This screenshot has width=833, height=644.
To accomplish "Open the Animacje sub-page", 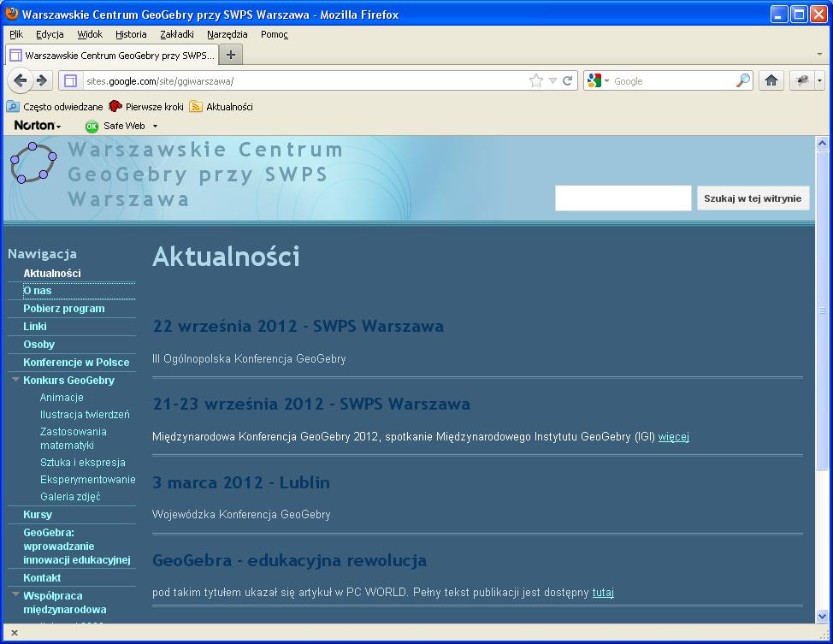I will tap(62, 398).
